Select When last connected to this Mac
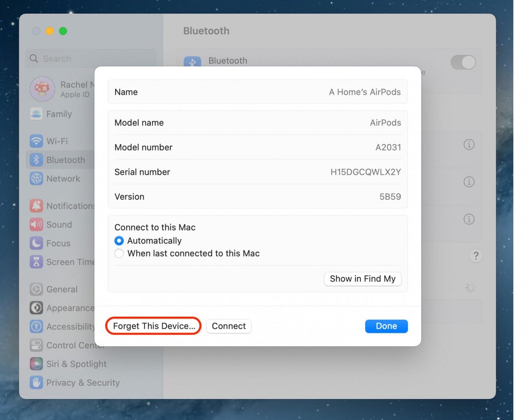Viewport: 527px width, 420px height. pos(119,254)
